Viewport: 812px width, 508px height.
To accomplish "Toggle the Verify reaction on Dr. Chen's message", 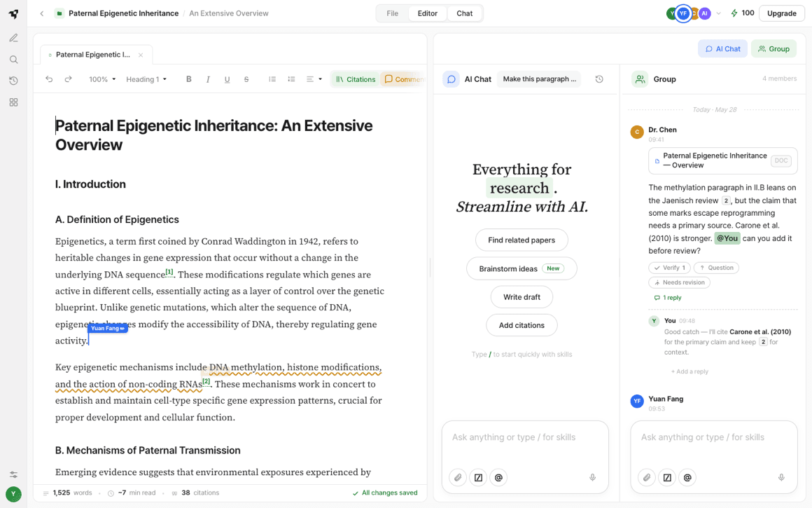I will pos(669,268).
